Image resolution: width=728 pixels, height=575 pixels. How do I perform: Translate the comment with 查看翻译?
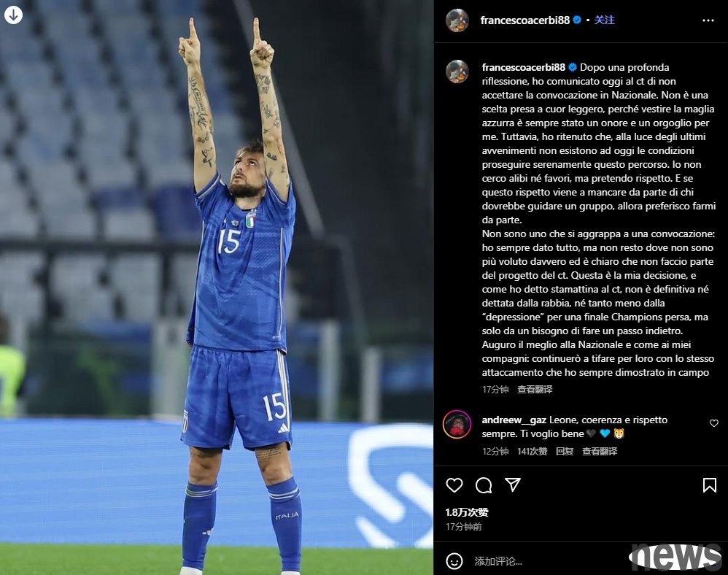tap(600, 452)
